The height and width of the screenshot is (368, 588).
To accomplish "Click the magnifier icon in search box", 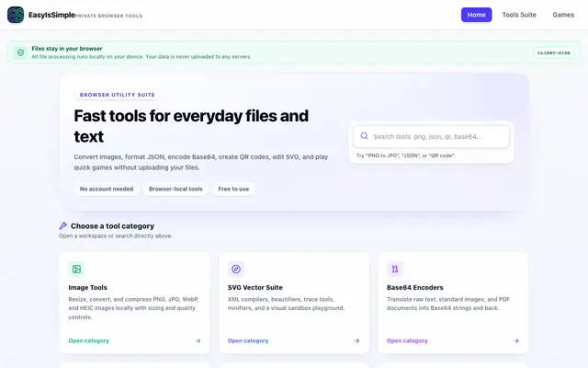I will coord(364,136).
